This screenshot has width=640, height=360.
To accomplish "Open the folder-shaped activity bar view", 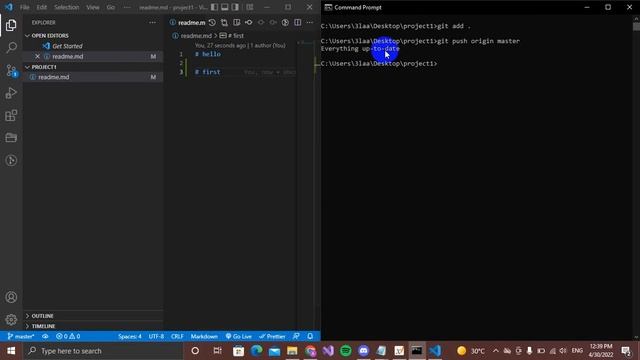I will pos(11,138).
